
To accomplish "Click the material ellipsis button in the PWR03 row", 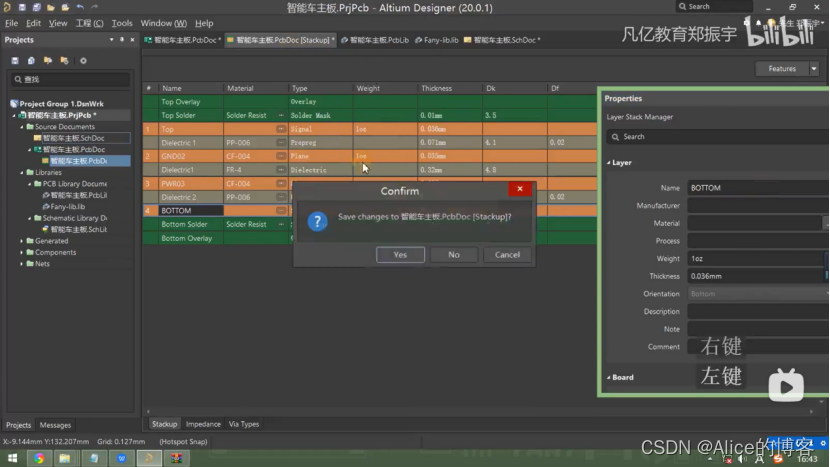I will (281, 183).
